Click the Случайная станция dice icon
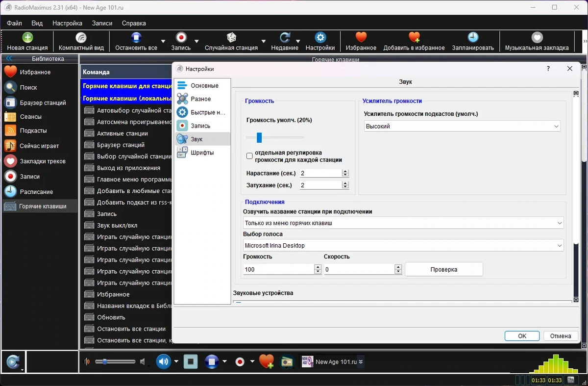Viewport: 588px width, 386px height. pos(231,42)
